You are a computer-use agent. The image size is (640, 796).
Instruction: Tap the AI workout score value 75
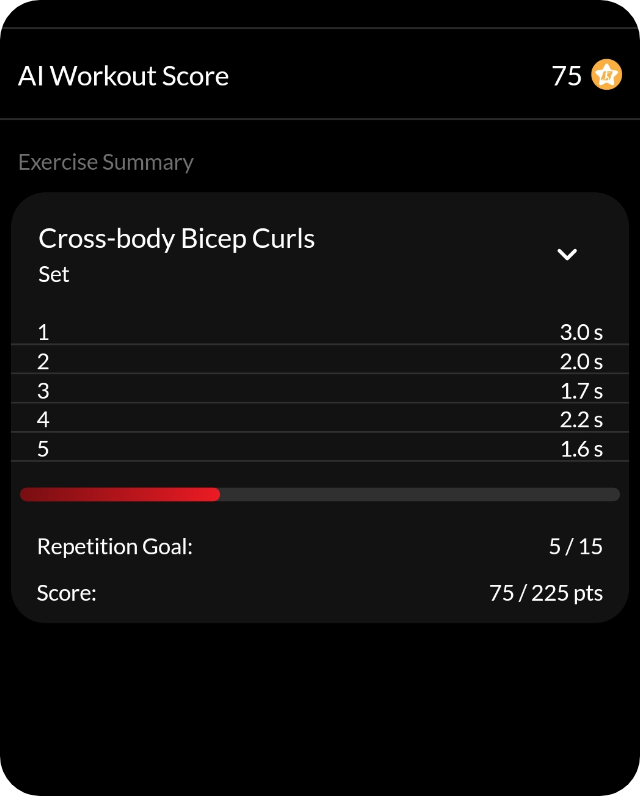coord(566,76)
